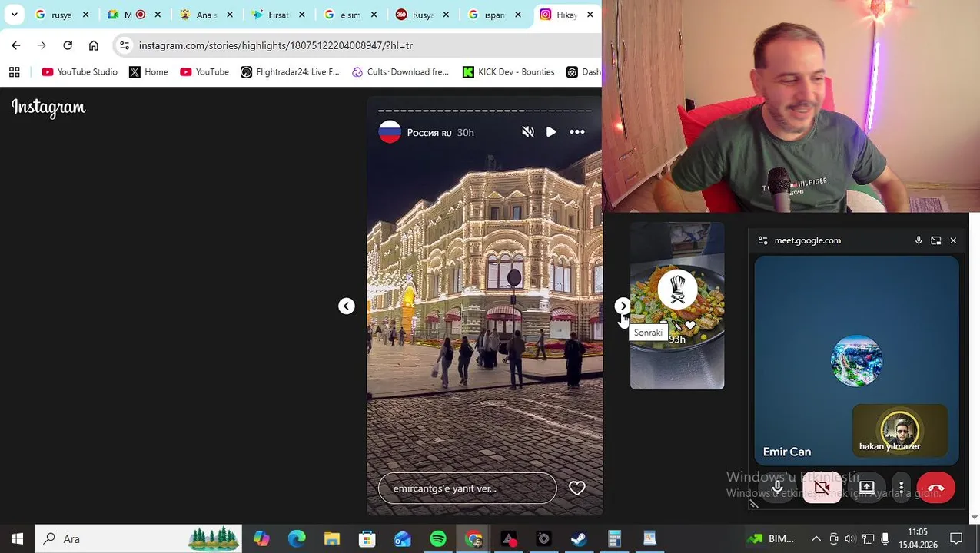This screenshot has height=553, width=980.
Task: Close the 'Fırsat' tab
Action: coord(301,15)
